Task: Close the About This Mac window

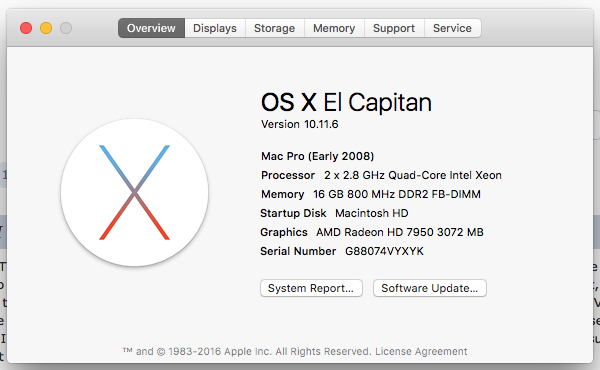Action: coord(26,28)
